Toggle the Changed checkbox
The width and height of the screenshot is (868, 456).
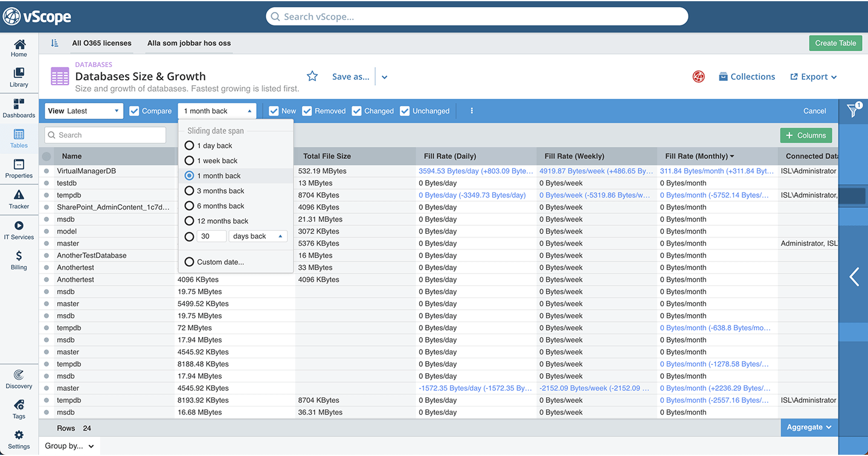(356, 111)
